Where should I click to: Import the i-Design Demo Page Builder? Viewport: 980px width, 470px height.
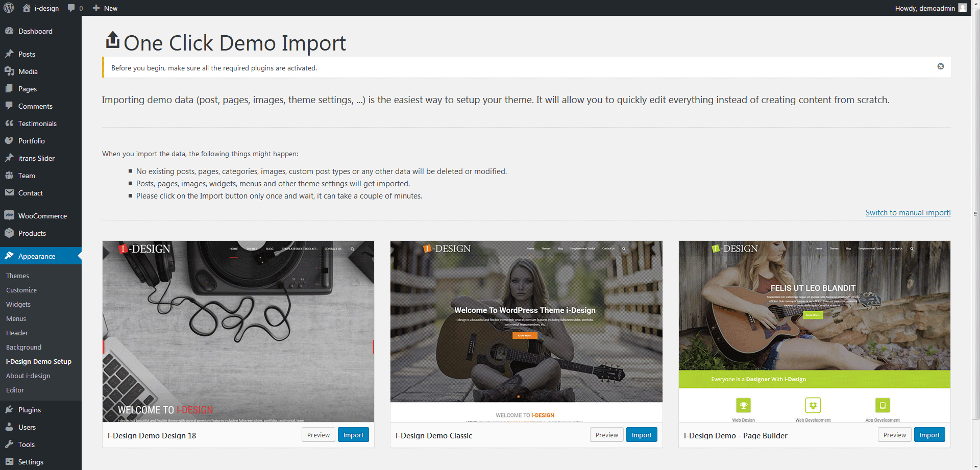coord(929,435)
